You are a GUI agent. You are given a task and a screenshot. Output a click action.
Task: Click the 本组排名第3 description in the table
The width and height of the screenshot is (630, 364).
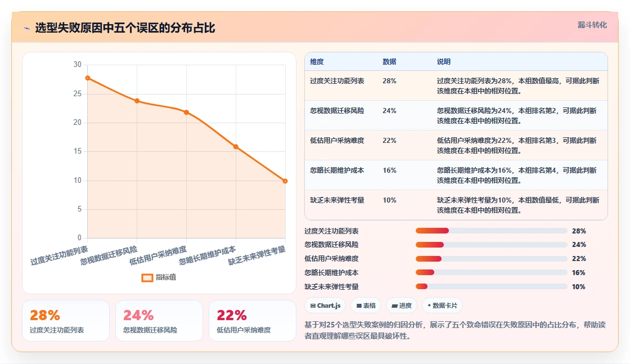point(517,146)
